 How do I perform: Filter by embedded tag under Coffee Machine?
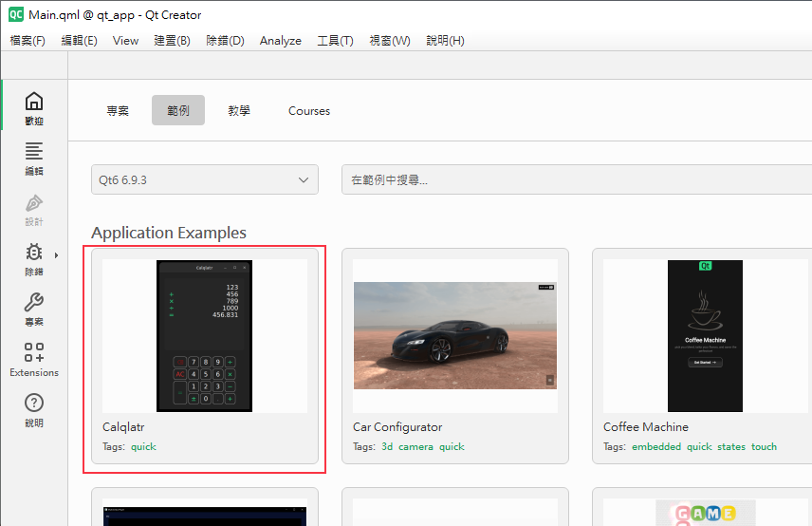pos(656,446)
